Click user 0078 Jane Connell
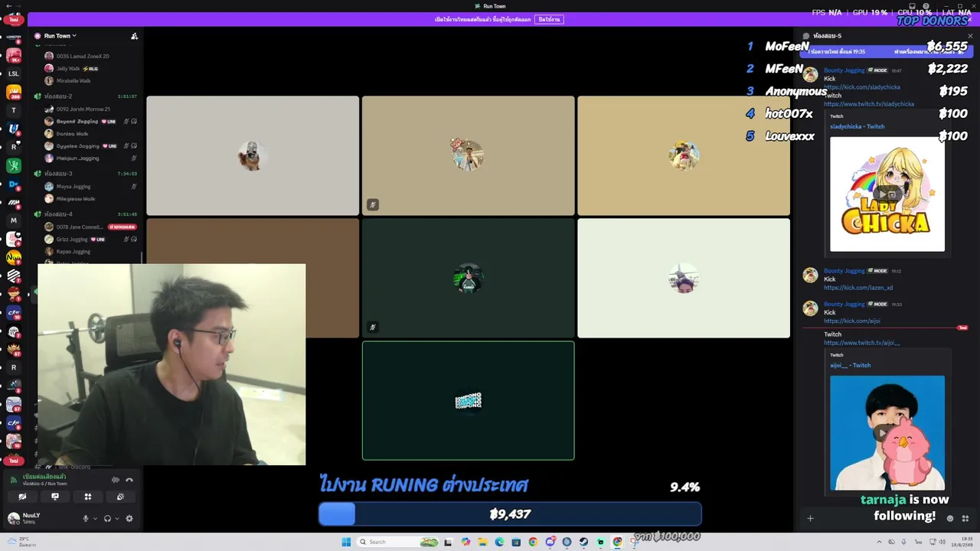 coord(79,227)
